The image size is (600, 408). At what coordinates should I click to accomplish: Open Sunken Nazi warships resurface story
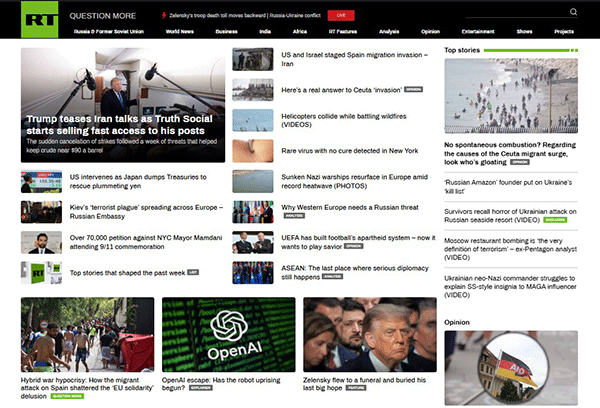[x=354, y=181]
